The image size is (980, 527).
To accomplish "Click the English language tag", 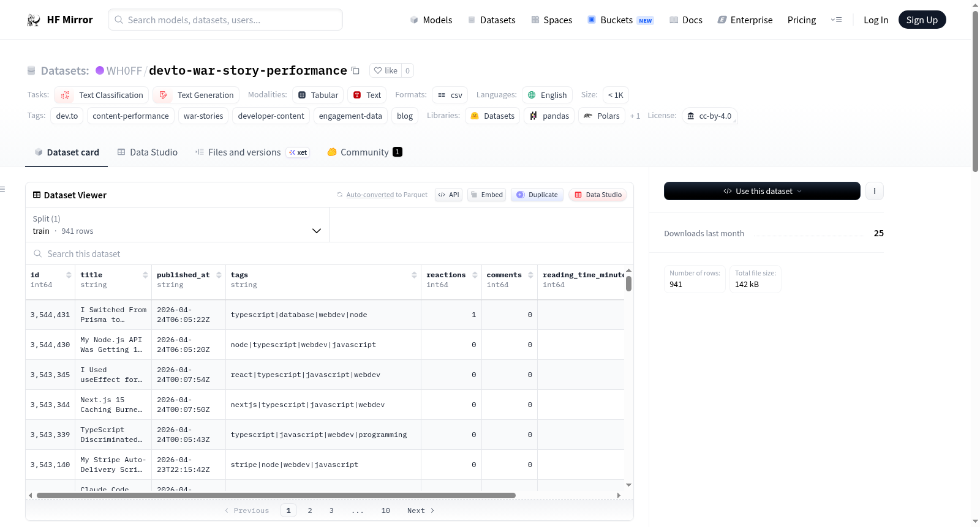I will 548,95.
